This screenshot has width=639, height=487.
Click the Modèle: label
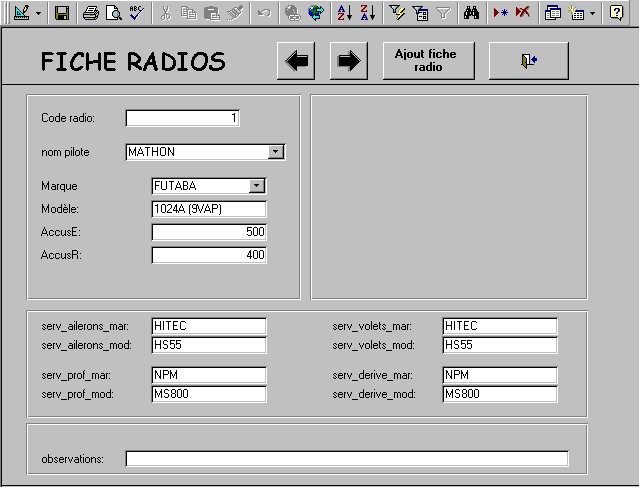[x=60, y=209]
